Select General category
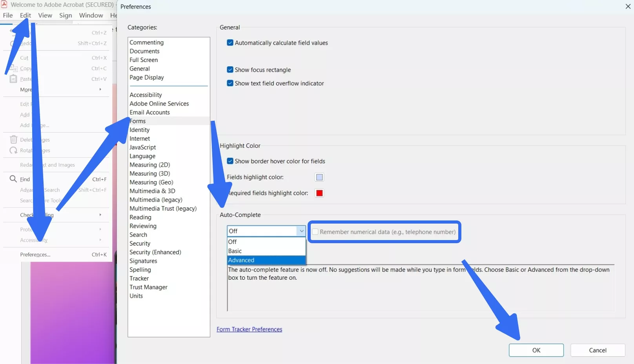This screenshot has height=364, width=634. [x=140, y=69]
